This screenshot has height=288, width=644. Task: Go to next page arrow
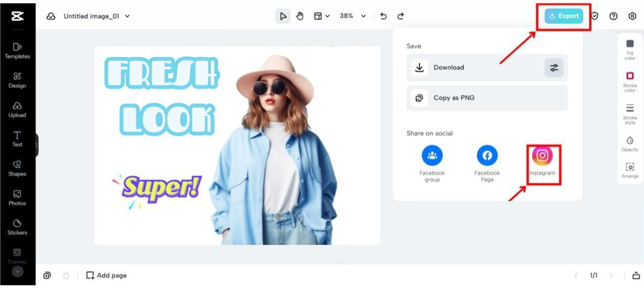[x=611, y=275]
